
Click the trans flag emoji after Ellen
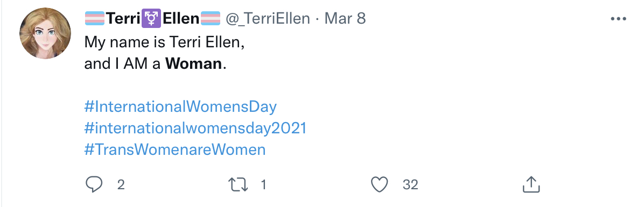(211, 19)
